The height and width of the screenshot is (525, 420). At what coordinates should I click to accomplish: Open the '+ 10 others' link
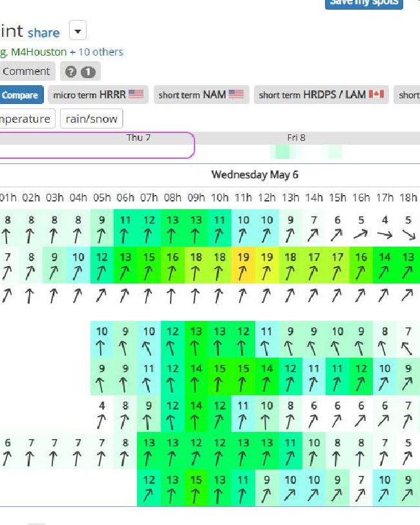tap(96, 52)
